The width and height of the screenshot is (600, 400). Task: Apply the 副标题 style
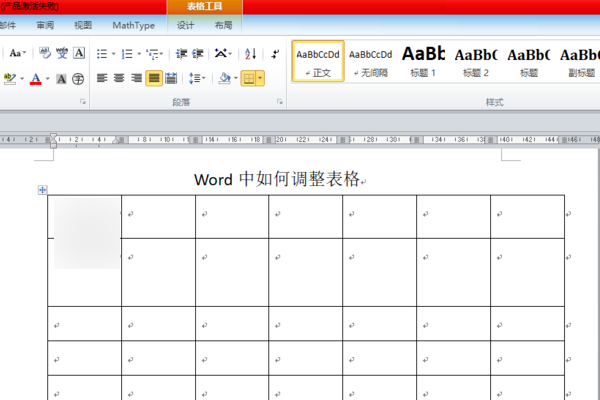(580, 61)
